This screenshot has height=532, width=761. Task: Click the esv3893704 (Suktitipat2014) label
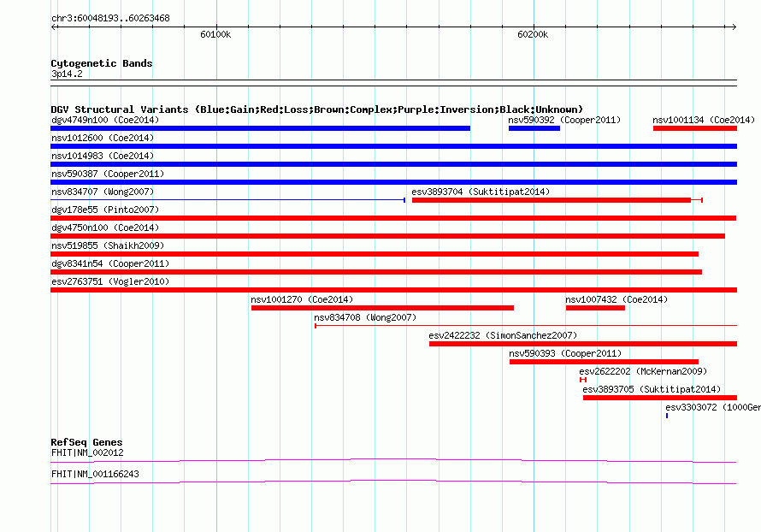481,192
